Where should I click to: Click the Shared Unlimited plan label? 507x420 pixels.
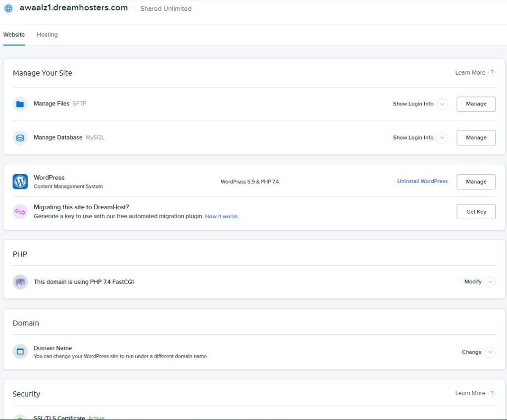click(166, 9)
